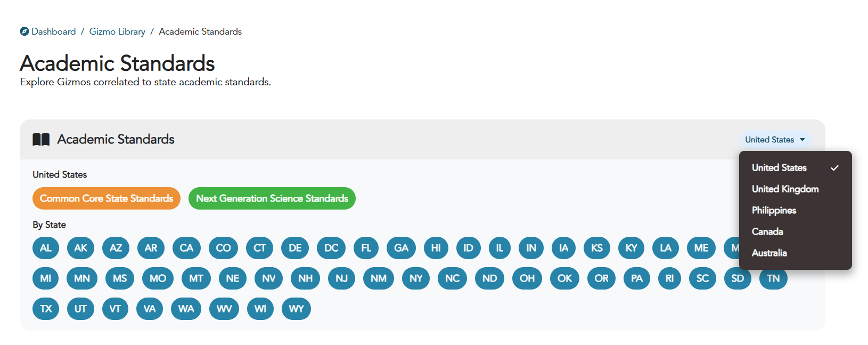Click the NY state badge

[416, 278]
